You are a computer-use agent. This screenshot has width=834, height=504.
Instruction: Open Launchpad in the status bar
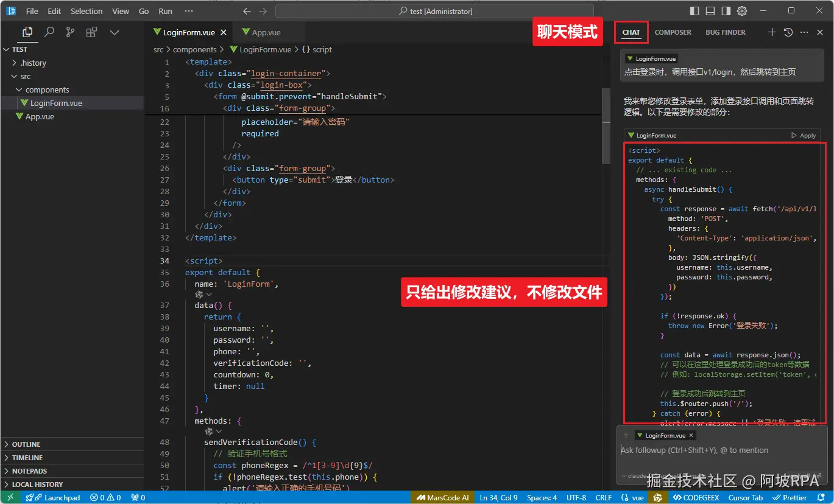click(x=53, y=497)
